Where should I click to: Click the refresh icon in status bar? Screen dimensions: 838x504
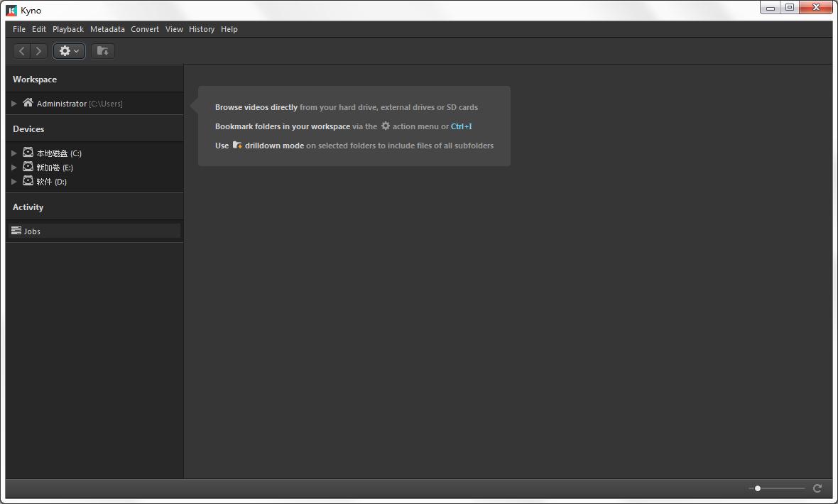(x=817, y=488)
